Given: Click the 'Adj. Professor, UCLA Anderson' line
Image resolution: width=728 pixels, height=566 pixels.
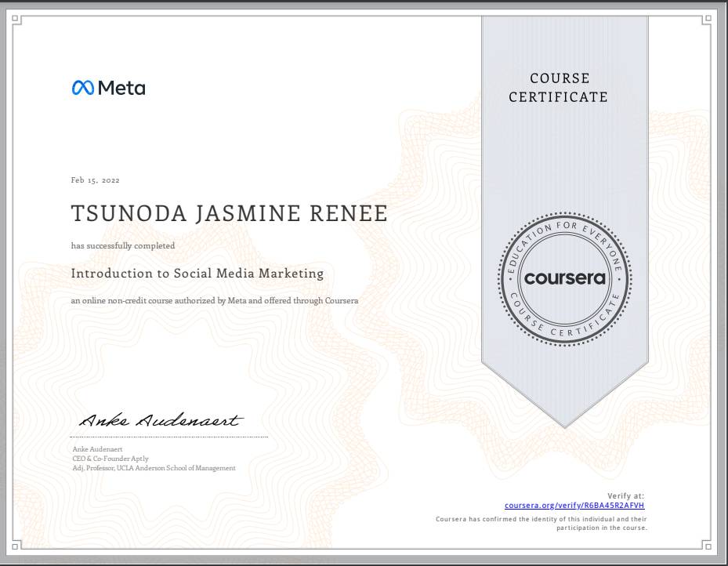Looking at the screenshot, I should click(154, 468).
